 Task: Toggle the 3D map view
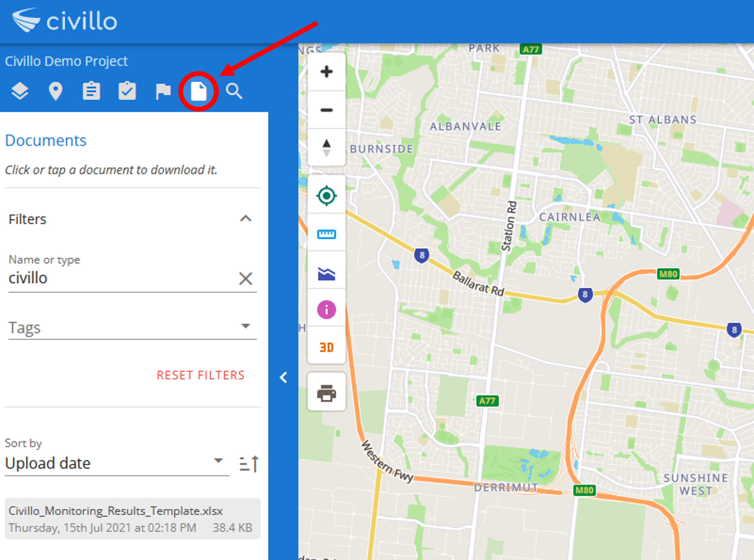(327, 348)
